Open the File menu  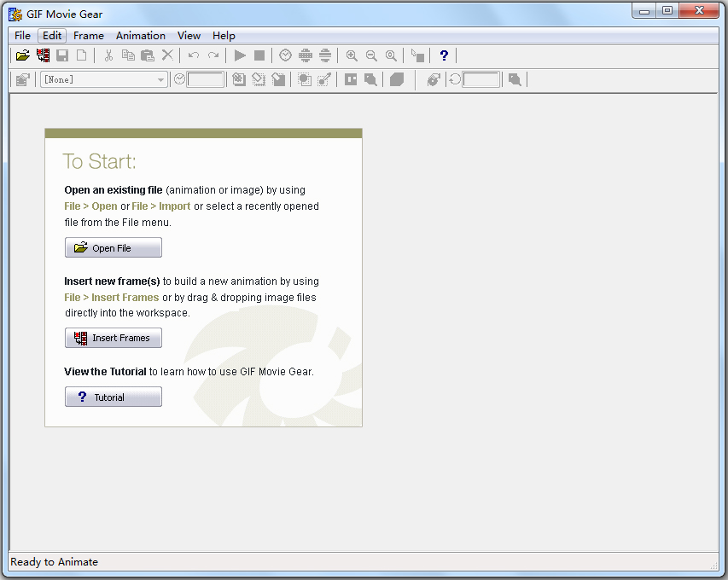(22, 36)
